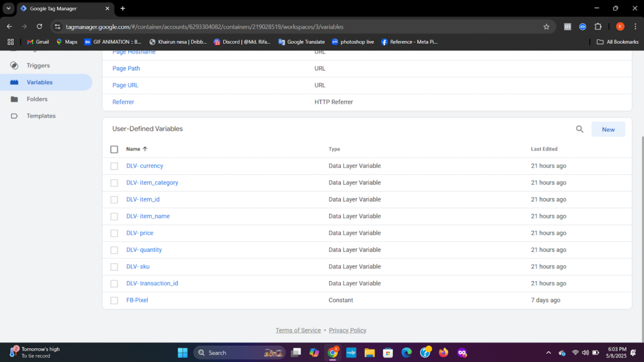This screenshot has height=362, width=644.
Task: Tick the DLV- quantity checkbox
Action: [x=114, y=250]
